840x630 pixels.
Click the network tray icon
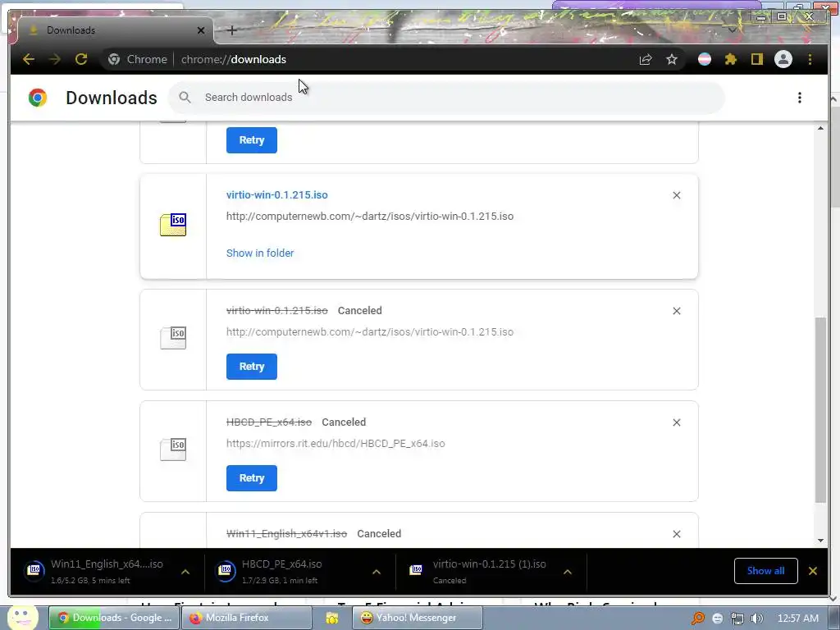737,619
